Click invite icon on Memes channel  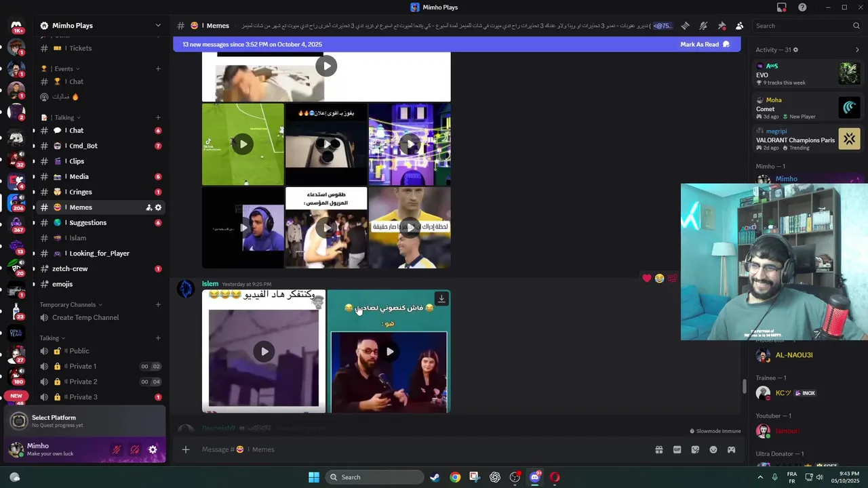(149, 207)
